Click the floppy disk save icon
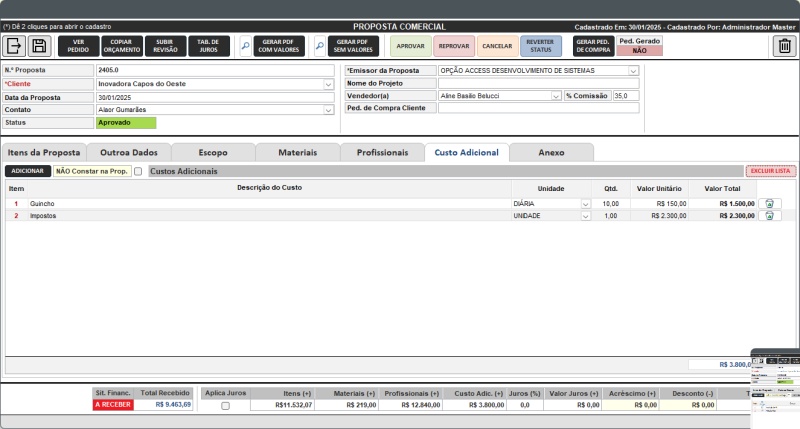 click(x=39, y=46)
